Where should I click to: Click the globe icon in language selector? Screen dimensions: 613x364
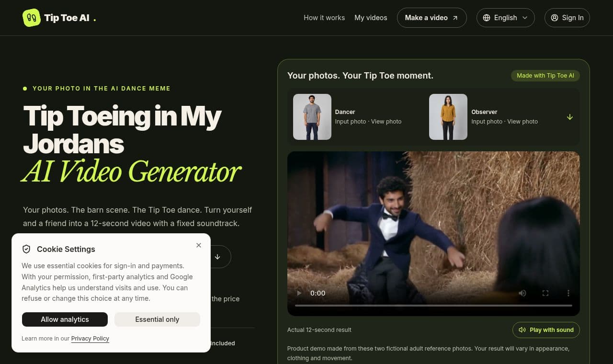coord(487,18)
